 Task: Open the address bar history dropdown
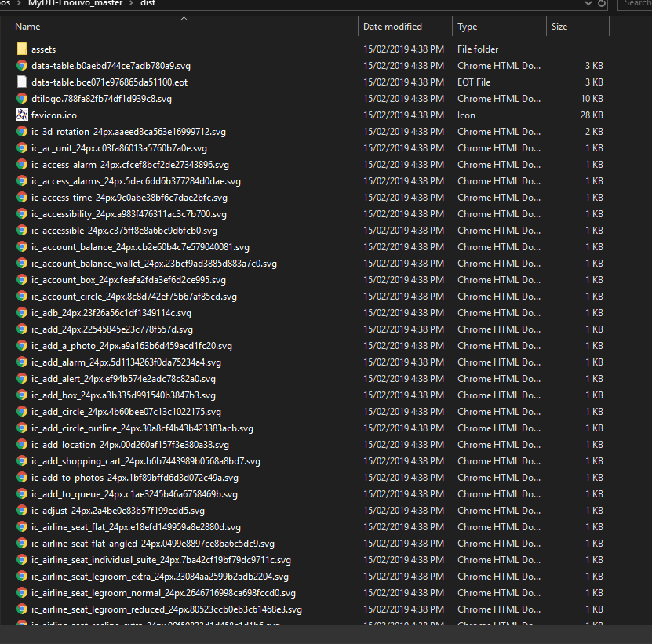click(587, 4)
